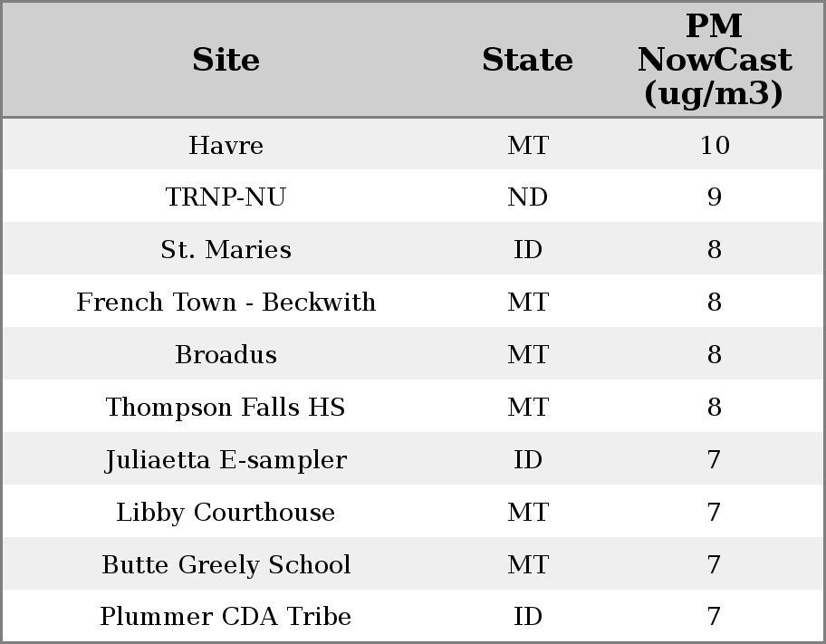826x644 pixels.
Task: Click the ND state cell
Action: pyautogui.click(x=527, y=197)
